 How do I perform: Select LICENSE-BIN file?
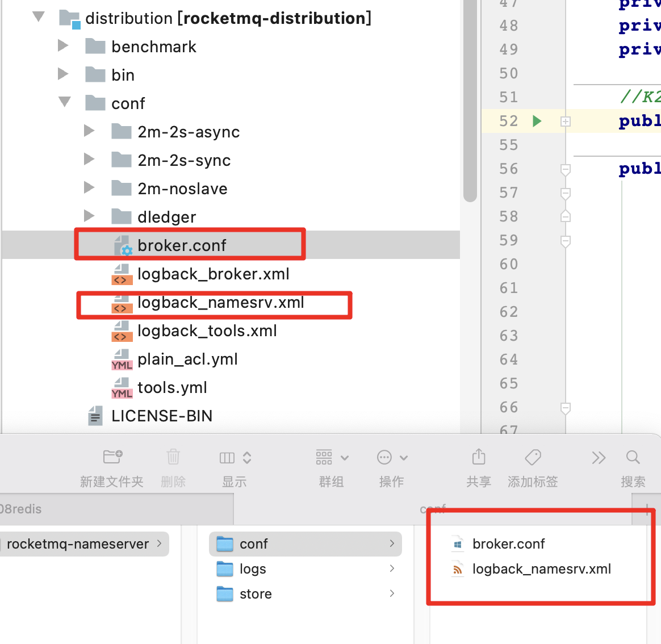pyautogui.click(x=162, y=416)
